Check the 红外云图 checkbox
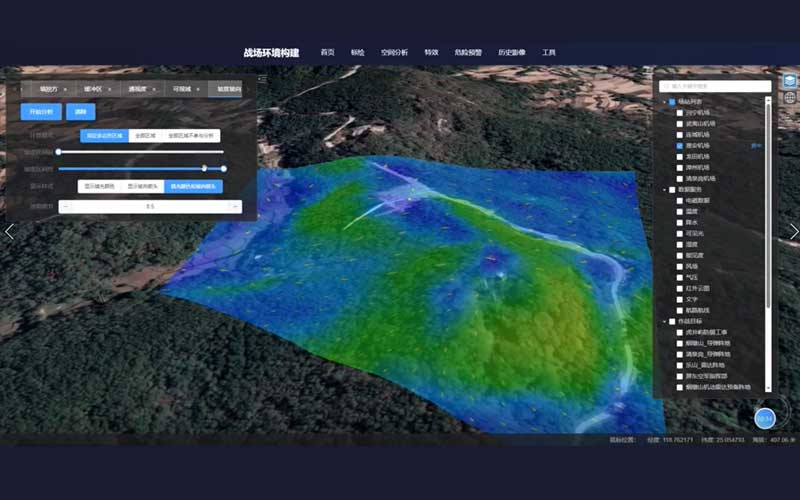800x500 pixels. [680, 288]
